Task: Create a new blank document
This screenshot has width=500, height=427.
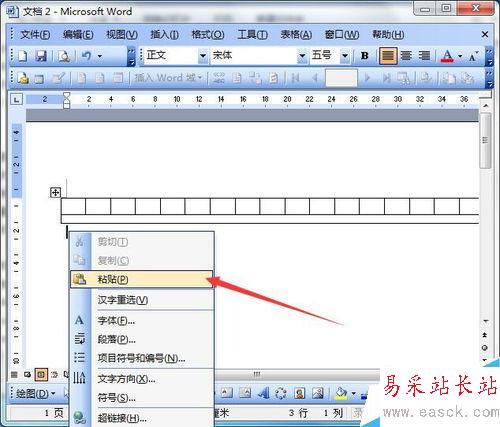Action: point(22,56)
